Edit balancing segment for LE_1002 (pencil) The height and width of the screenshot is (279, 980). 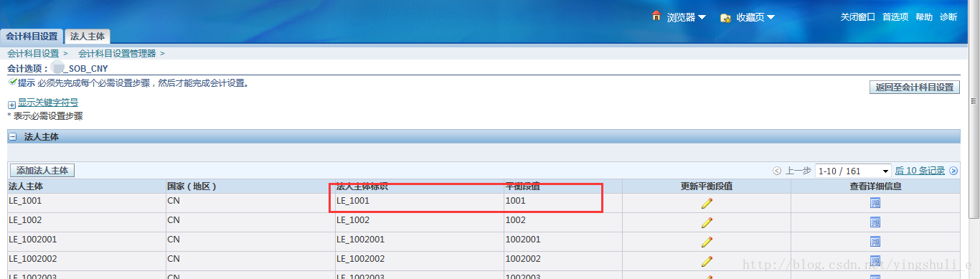point(707,222)
